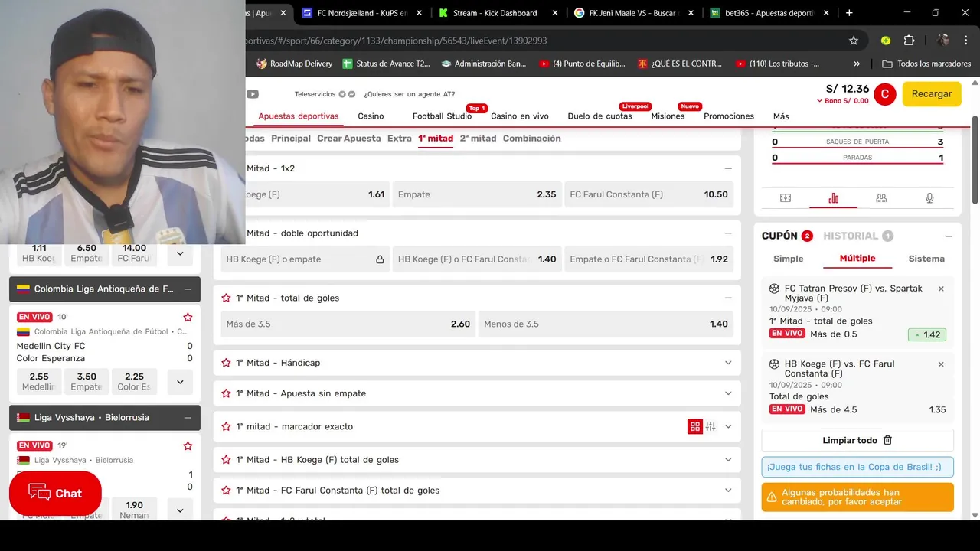This screenshot has height=551, width=980.
Task: Expand HB Koege (F) total de goles market
Action: point(728,460)
